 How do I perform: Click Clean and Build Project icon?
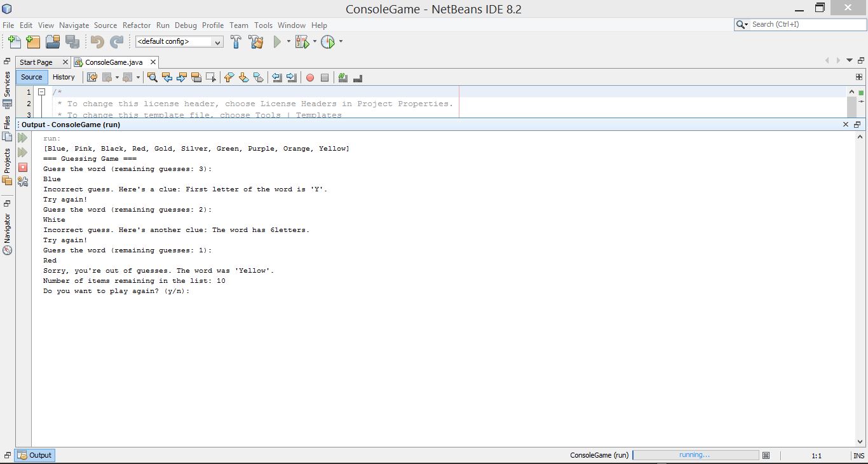pos(256,42)
